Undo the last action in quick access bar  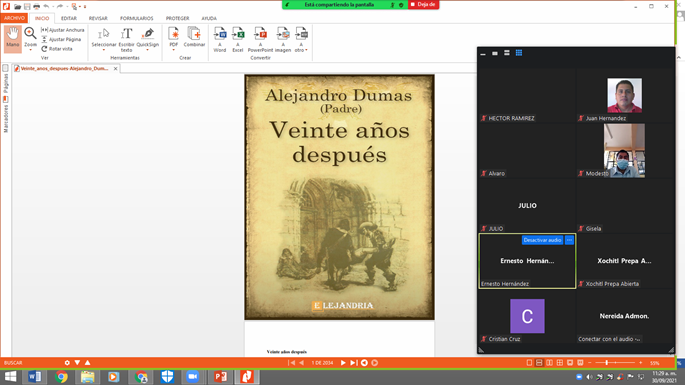(x=46, y=7)
